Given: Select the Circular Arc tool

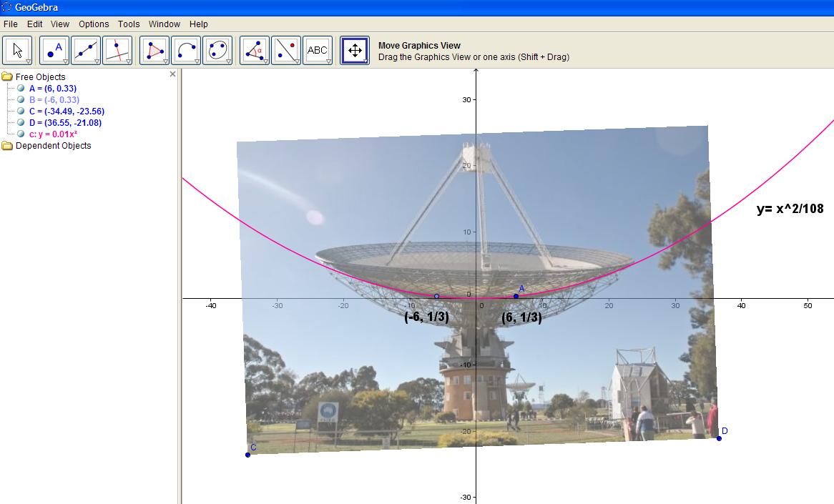Looking at the screenshot, I should 186,51.
